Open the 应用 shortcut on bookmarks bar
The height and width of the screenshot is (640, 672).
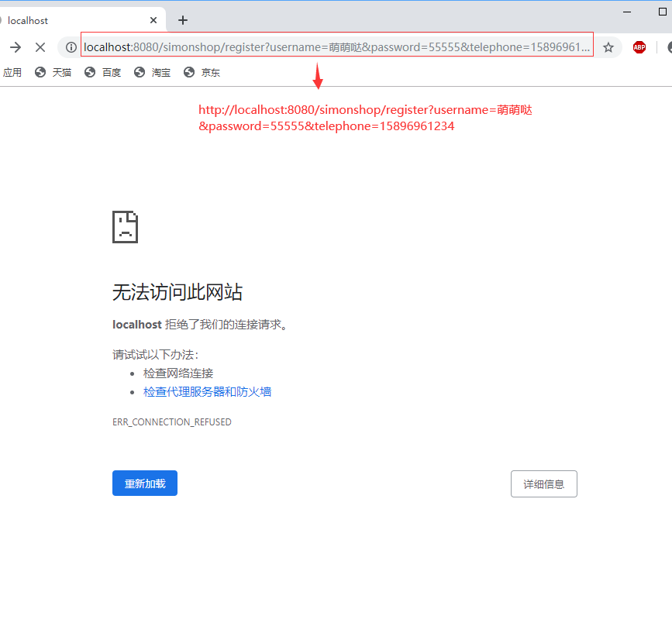coord(12,72)
